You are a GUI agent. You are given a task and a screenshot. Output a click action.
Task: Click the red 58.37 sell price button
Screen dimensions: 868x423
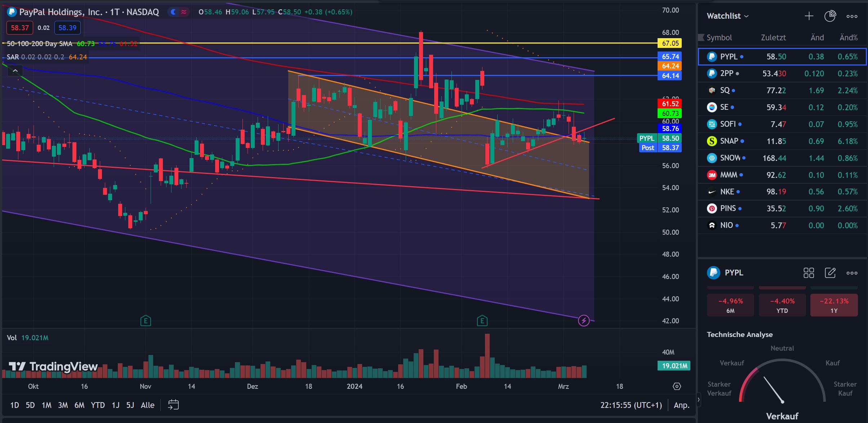pyautogui.click(x=20, y=28)
